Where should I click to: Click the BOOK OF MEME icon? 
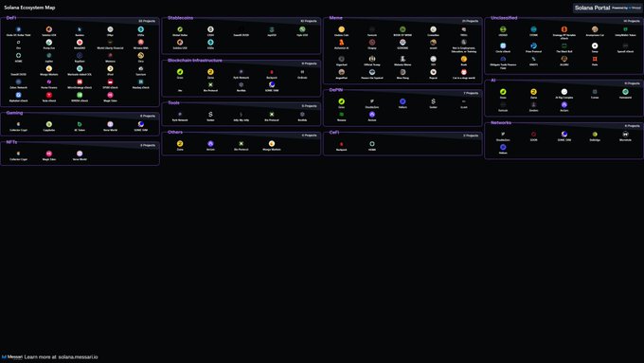pos(402,29)
